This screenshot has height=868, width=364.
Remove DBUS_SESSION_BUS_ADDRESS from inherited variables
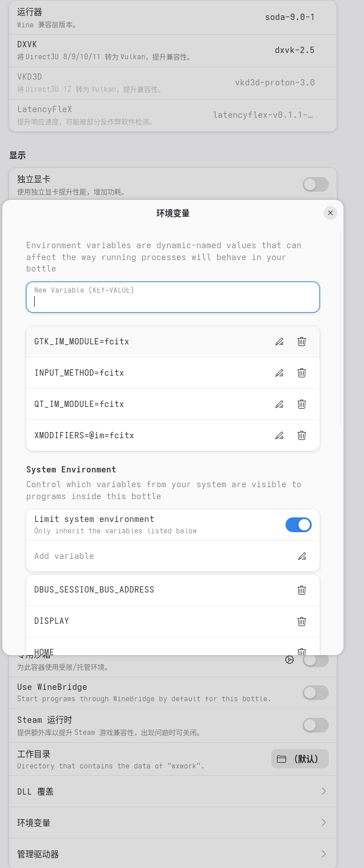tap(302, 590)
